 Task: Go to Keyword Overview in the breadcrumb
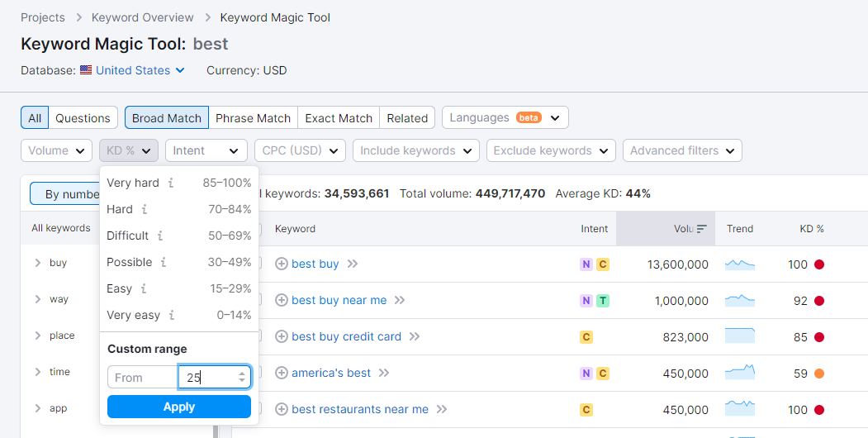(143, 17)
